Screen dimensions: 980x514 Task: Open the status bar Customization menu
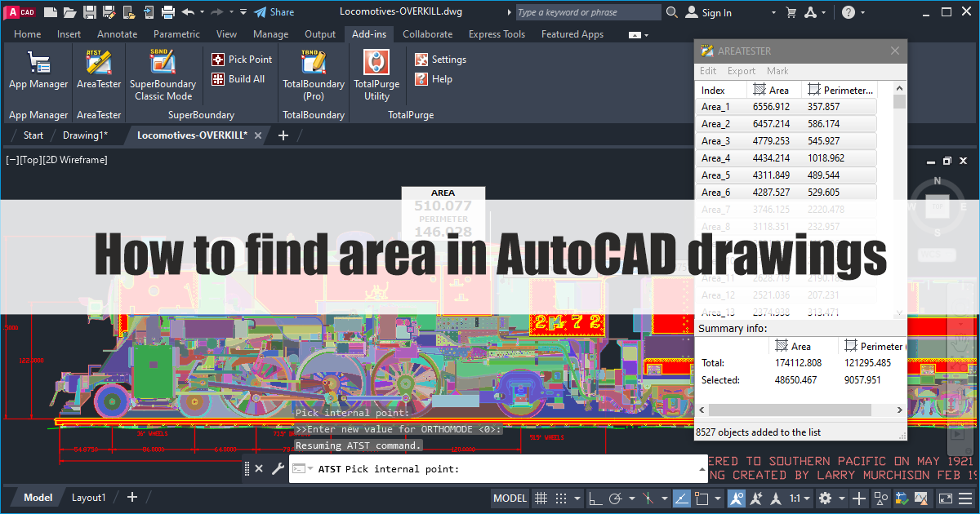(966, 498)
